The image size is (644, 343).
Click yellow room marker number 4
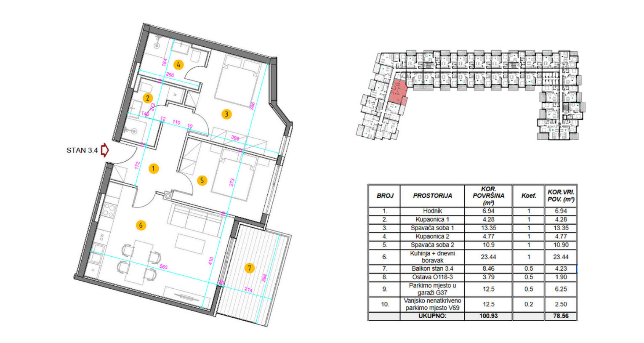pyautogui.click(x=178, y=65)
